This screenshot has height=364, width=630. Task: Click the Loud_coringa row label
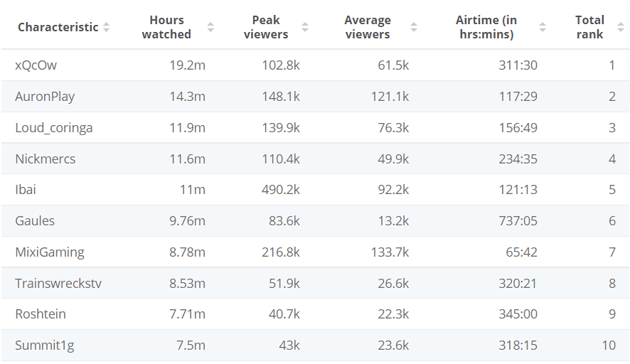[54, 128]
